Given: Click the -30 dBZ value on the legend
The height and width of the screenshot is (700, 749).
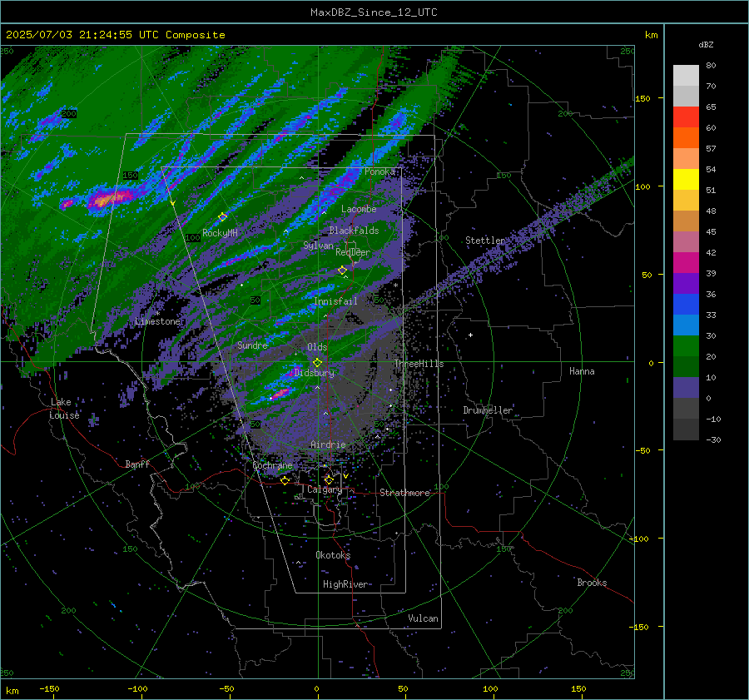Looking at the screenshot, I should coord(713,439).
